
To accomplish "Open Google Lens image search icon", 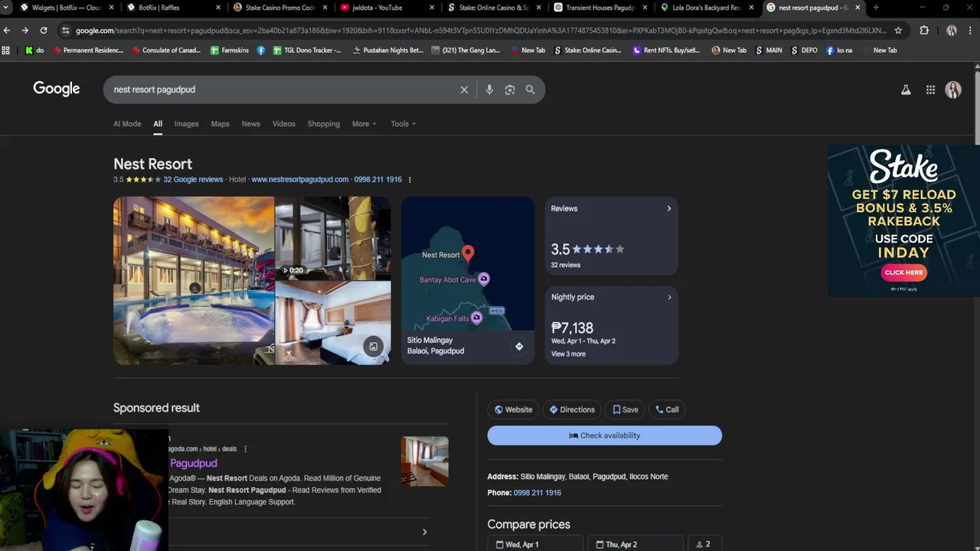I will point(510,90).
